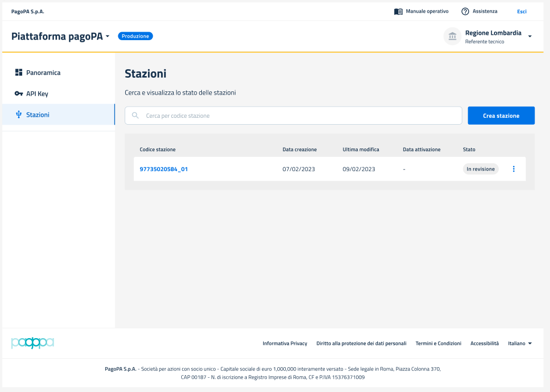Go to the API Key menu item
The image size is (550, 392).
click(37, 94)
